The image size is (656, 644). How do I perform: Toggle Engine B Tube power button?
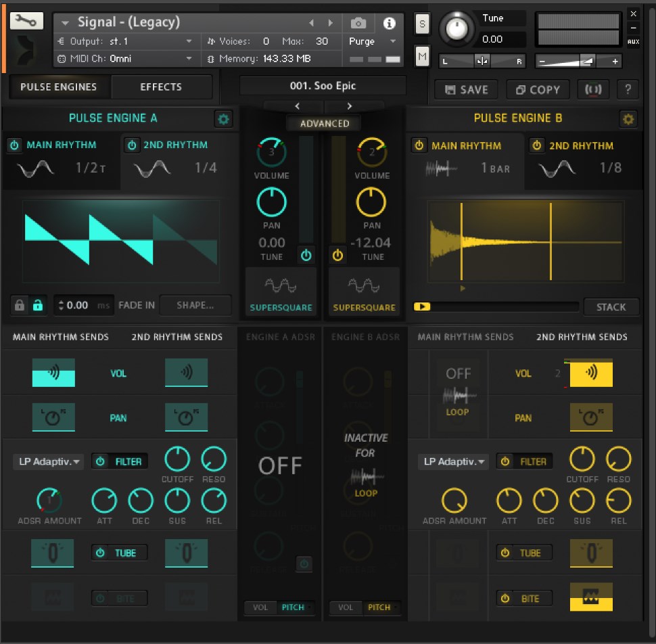[x=505, y=553]
